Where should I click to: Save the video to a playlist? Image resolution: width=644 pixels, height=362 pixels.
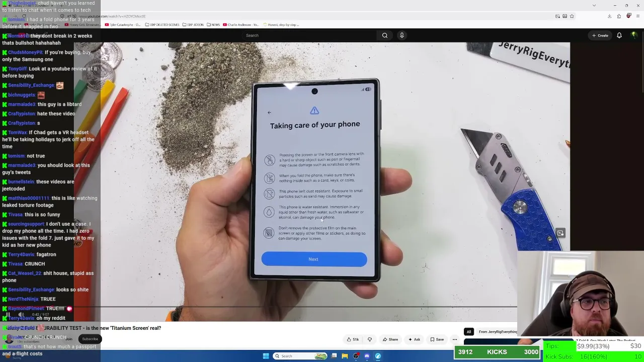tap(437, 339)
